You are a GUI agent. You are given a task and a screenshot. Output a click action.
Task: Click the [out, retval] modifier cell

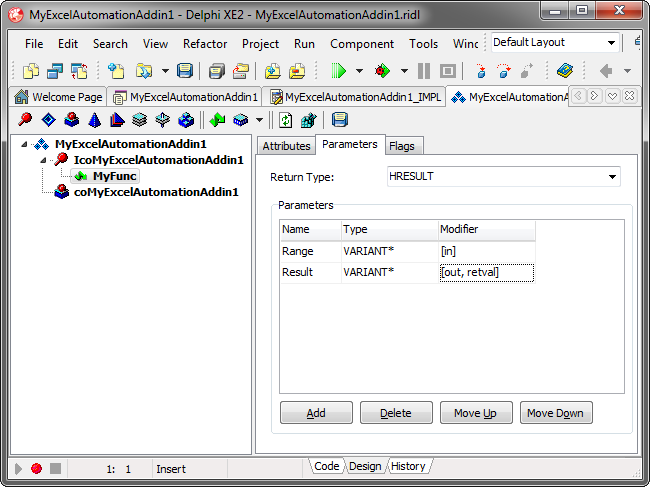point(487,273)
